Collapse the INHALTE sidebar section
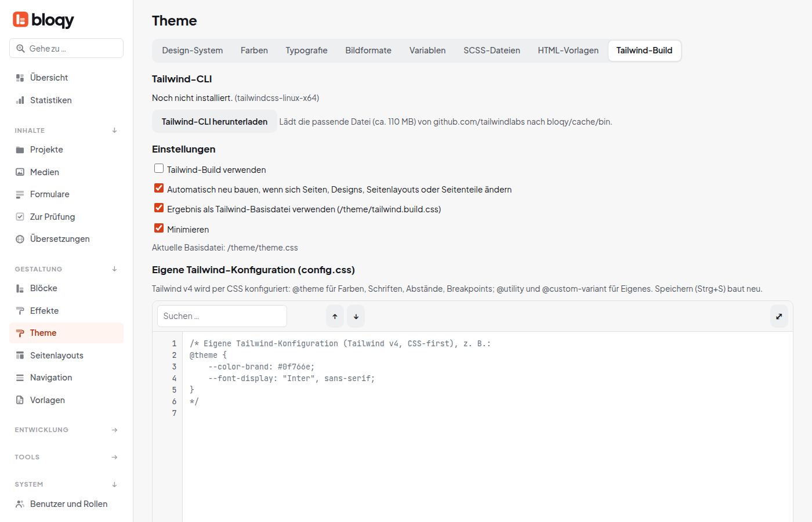 (114, 130)
